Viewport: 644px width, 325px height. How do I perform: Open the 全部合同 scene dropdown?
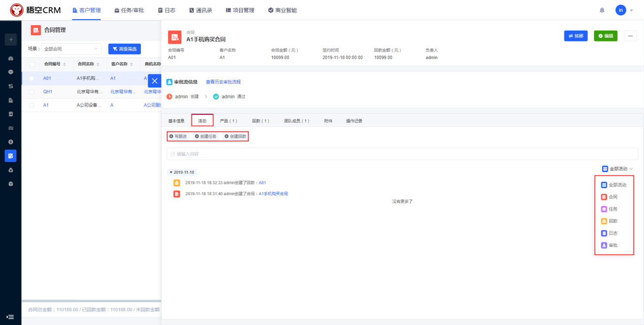(71, 49)
